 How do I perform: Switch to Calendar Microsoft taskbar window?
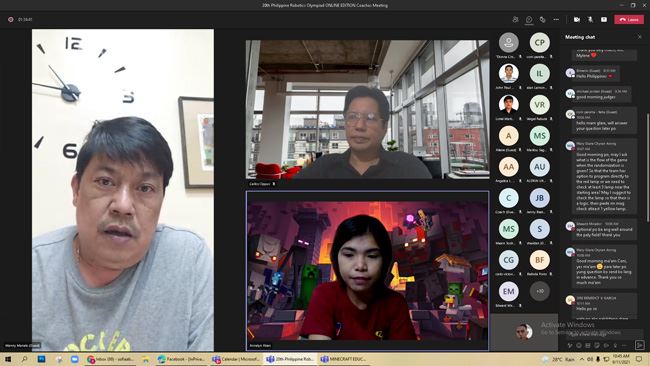[235, 359]
